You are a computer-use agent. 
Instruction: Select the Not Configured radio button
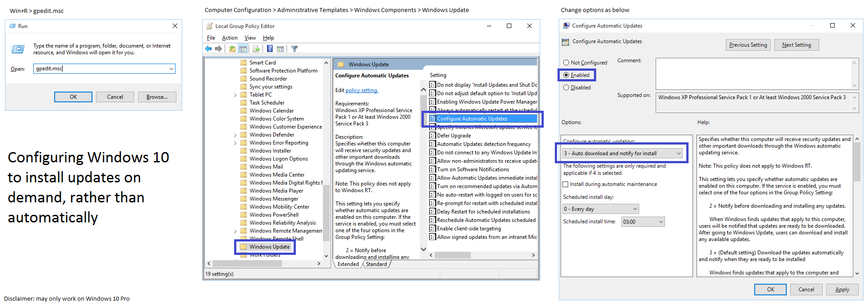pyautogui.click(x=566, y=63)
